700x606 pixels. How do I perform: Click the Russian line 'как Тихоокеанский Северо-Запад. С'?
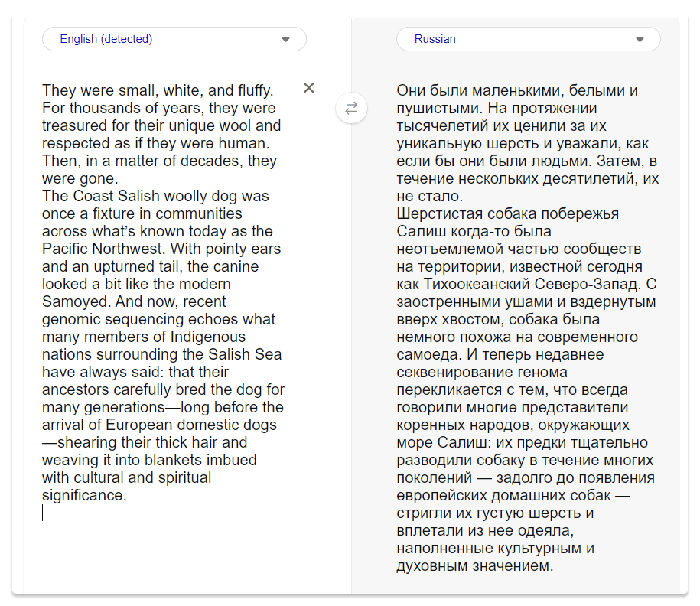(x=526, y=284)
